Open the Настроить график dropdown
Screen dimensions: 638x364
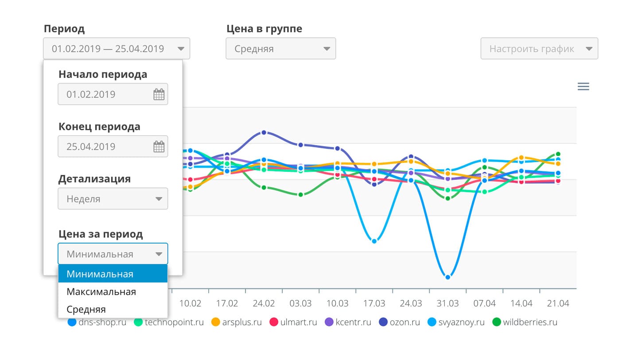coord(539,49)
